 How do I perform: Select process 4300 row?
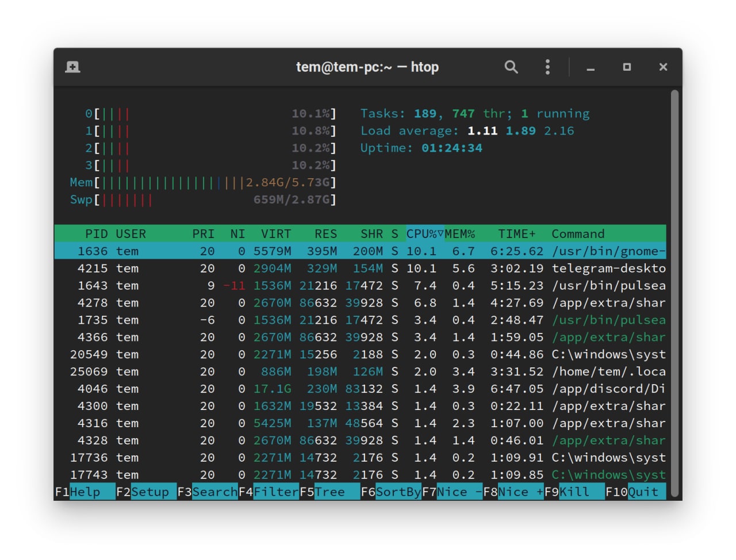click(x=361, y=406)
